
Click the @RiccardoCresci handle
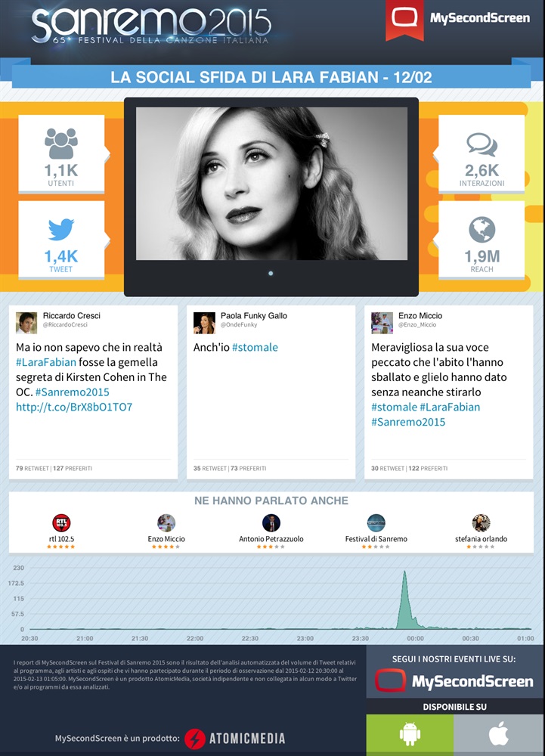coord(66,325)
